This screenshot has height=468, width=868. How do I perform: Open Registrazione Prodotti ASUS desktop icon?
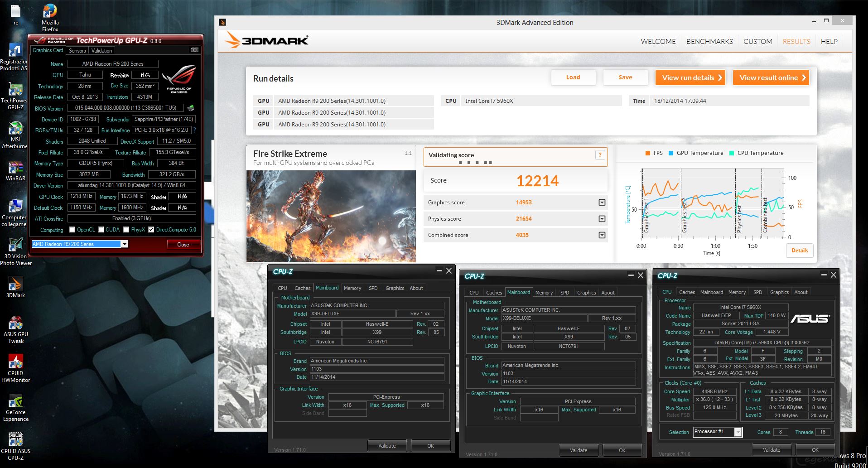[14, 57]
